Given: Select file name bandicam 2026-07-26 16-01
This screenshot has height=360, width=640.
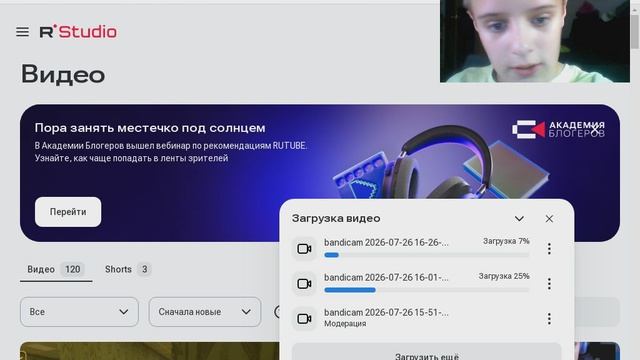Looking at the screenshot, I should (386, 278).
